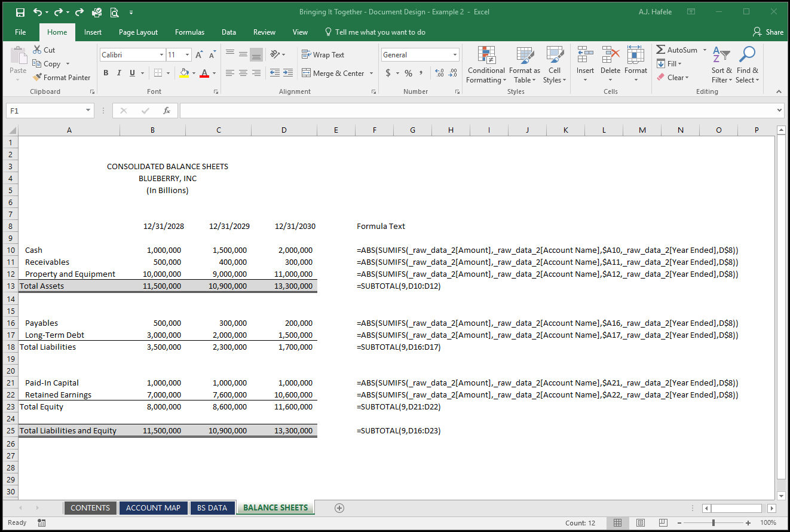This screenshot has height=532, width=790.
Task: Toggle Underline formatting
Action: click(x=132, y=73)
